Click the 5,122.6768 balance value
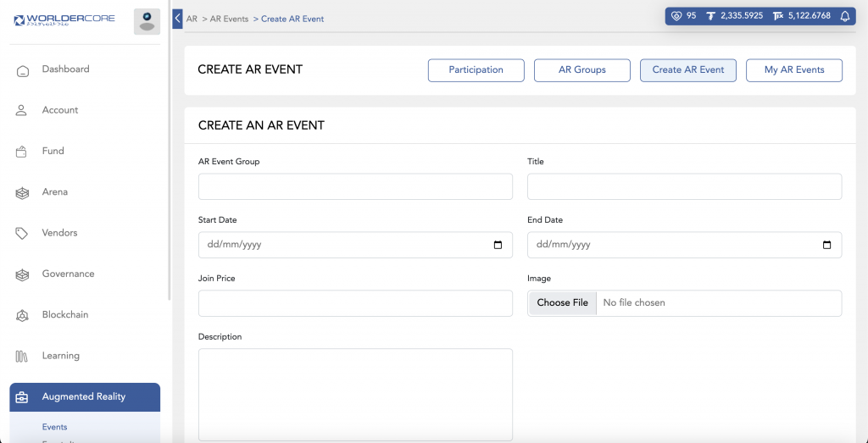 tap(810, 16)
